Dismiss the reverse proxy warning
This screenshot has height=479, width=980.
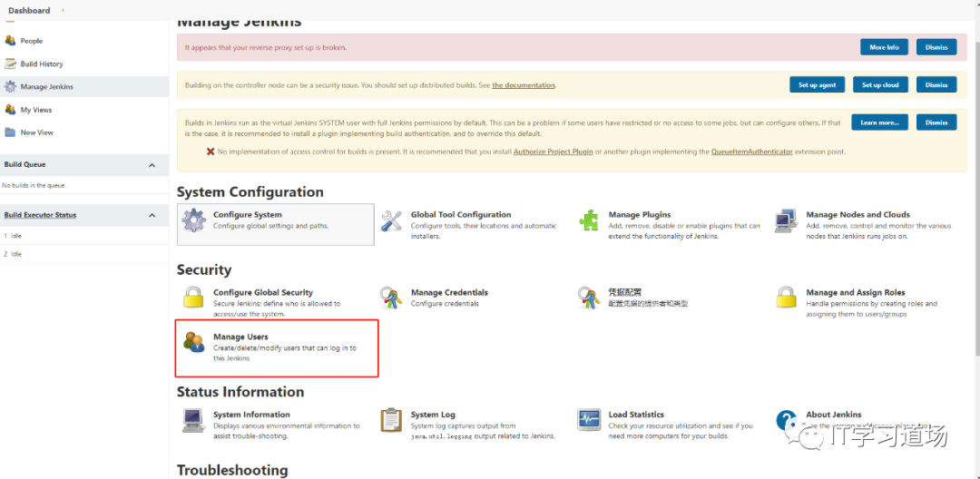tap(936, 47)
